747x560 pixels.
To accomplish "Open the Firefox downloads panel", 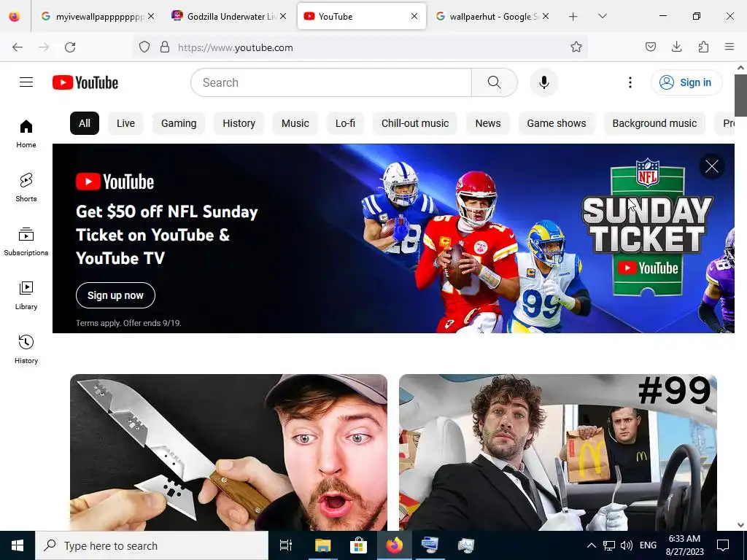I will point(676,47).
